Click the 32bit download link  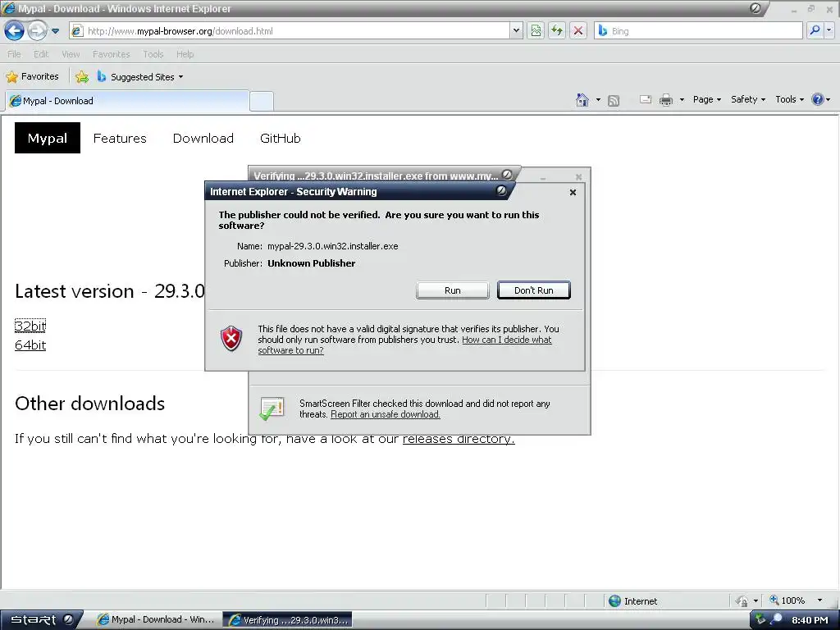point(30,326)
